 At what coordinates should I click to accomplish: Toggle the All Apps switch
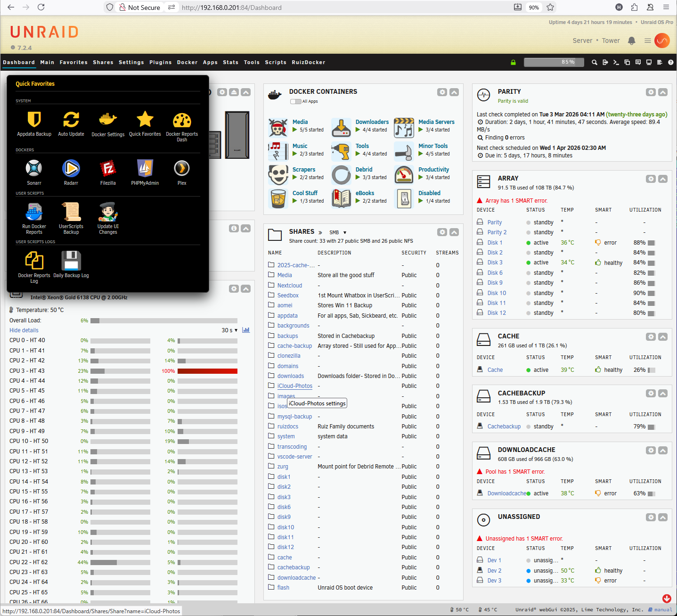[x=295, y=101]
